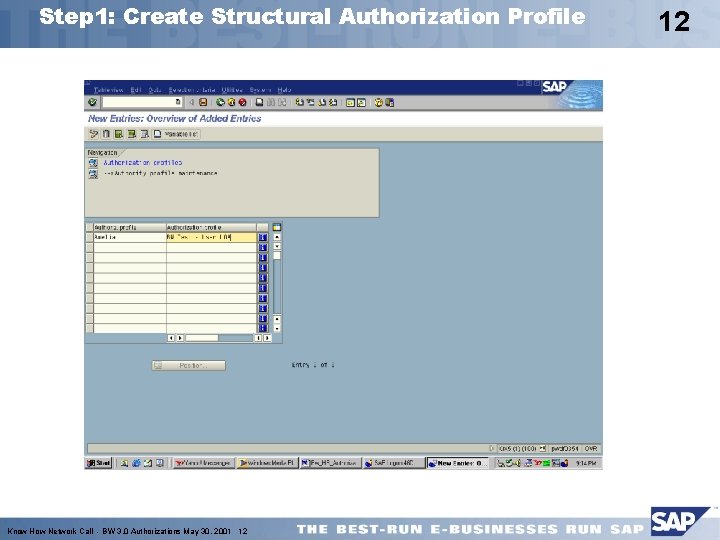Image resolution: width=720 pixels, height=540 pixels.
Task: Click the status bar expand triangle
Action: point(491,448)
